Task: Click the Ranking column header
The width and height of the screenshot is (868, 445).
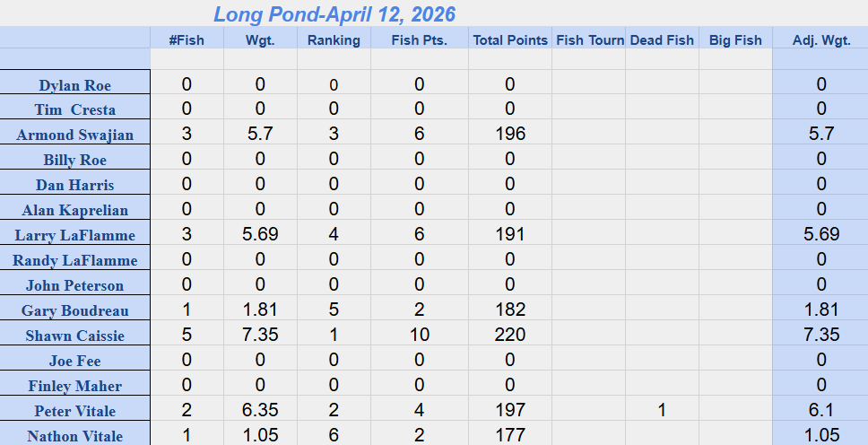Action: 334,39
